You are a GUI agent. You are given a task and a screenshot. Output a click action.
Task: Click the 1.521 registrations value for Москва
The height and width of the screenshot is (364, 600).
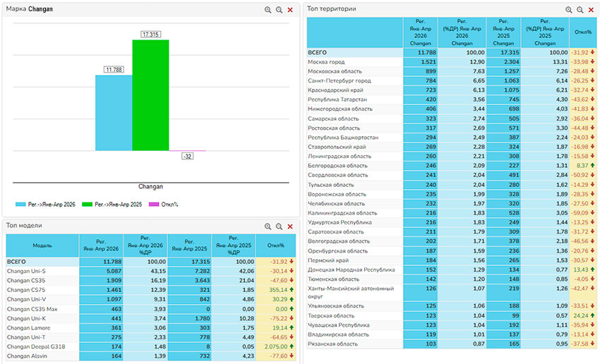428,62
